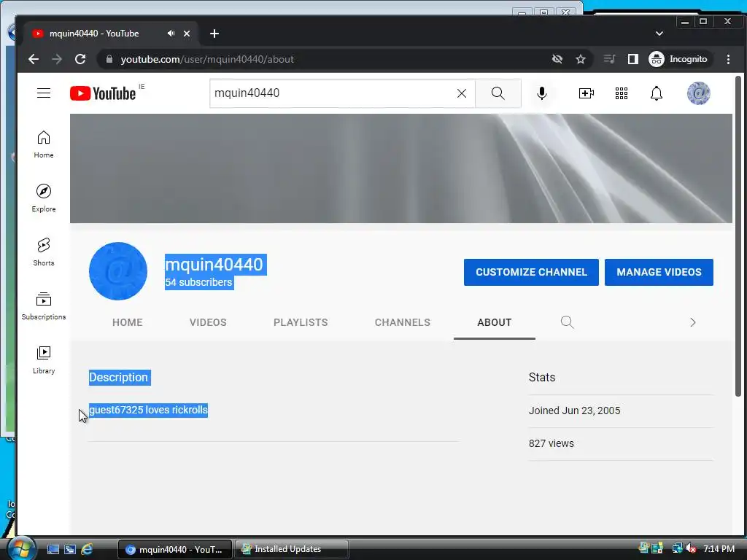Open the Chrome three-dot menu
The image size is (747, 560).
[x=729, y=59]
